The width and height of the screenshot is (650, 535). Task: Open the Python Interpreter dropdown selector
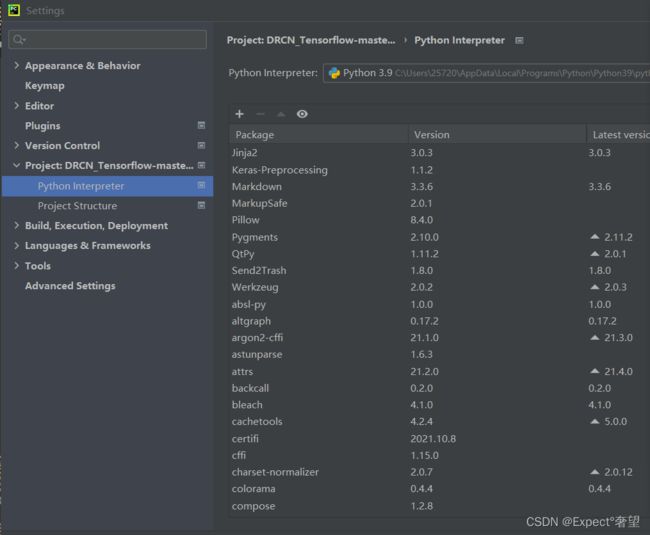486,73
